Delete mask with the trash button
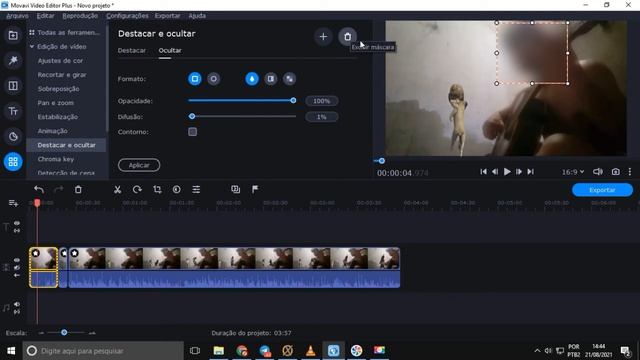The image size is (640, 360). (347, 37)
